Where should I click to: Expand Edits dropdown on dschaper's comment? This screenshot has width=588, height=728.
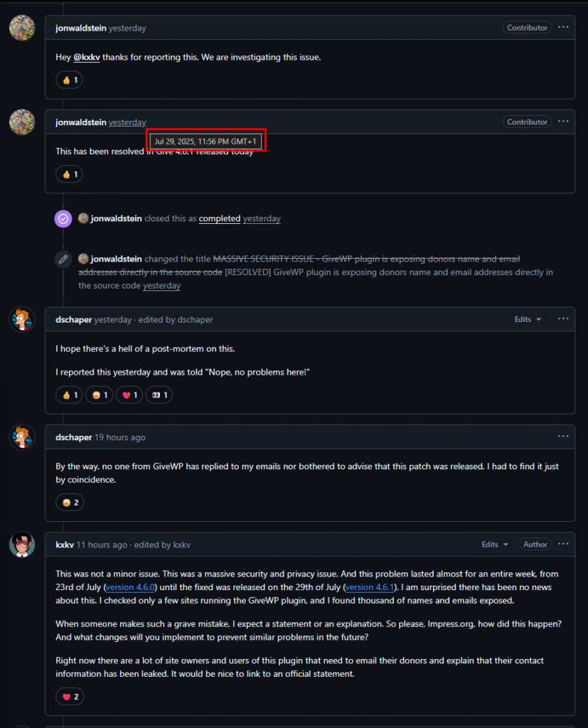[x=528, y=319]
